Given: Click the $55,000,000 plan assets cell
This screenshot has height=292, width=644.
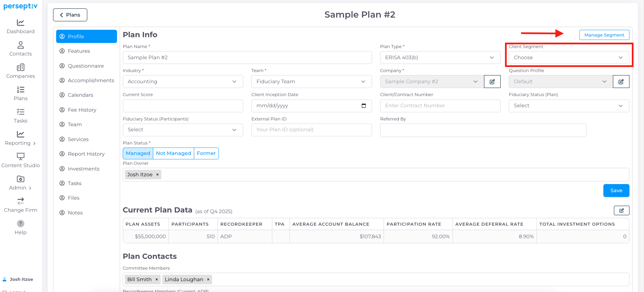Looking at the screenshot, I should coord(146,237).
